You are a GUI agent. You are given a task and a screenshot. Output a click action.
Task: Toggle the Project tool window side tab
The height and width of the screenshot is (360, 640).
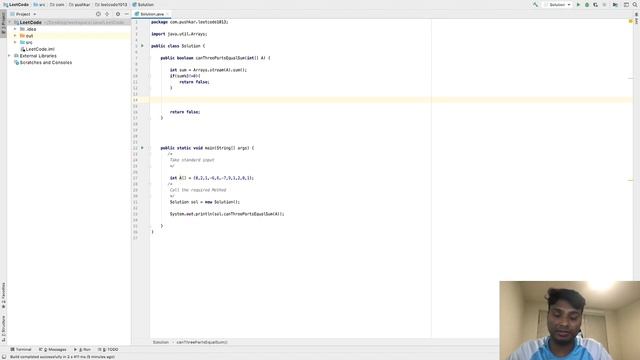(3, 24)
